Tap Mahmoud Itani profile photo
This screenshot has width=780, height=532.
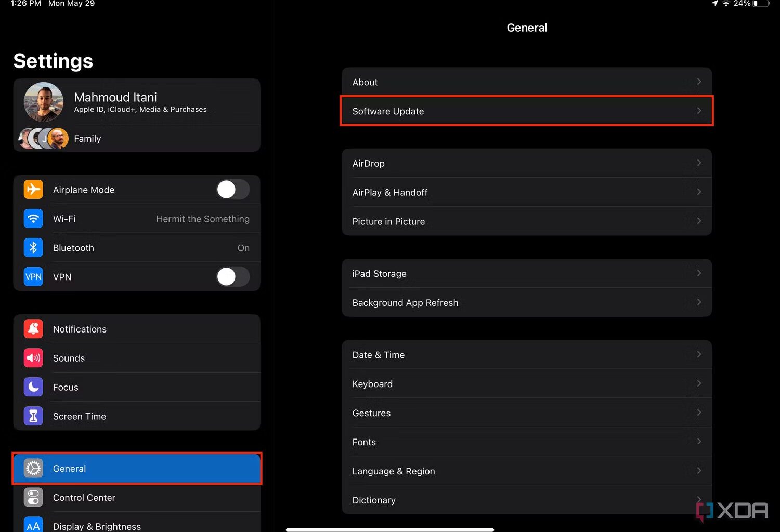(x=44, y=102)
